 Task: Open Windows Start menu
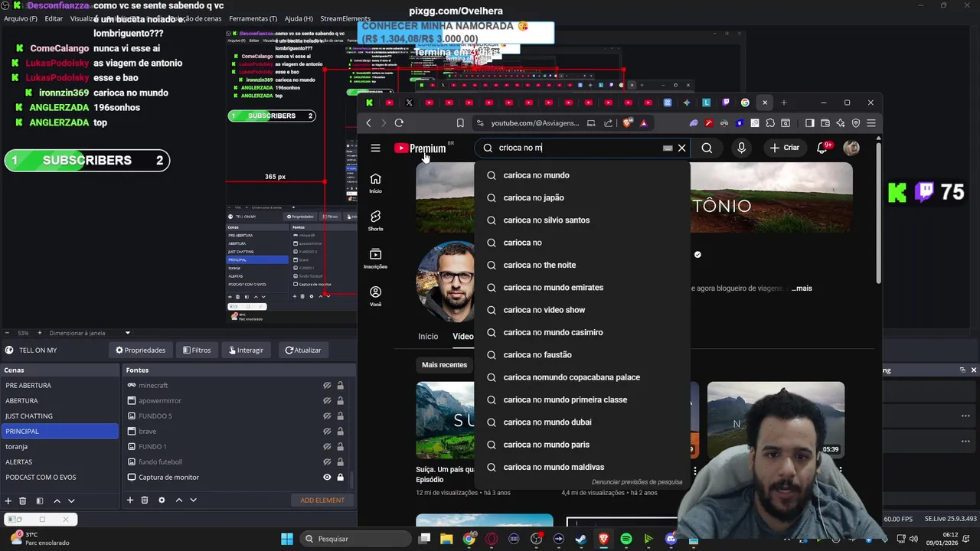coord(287,539)
